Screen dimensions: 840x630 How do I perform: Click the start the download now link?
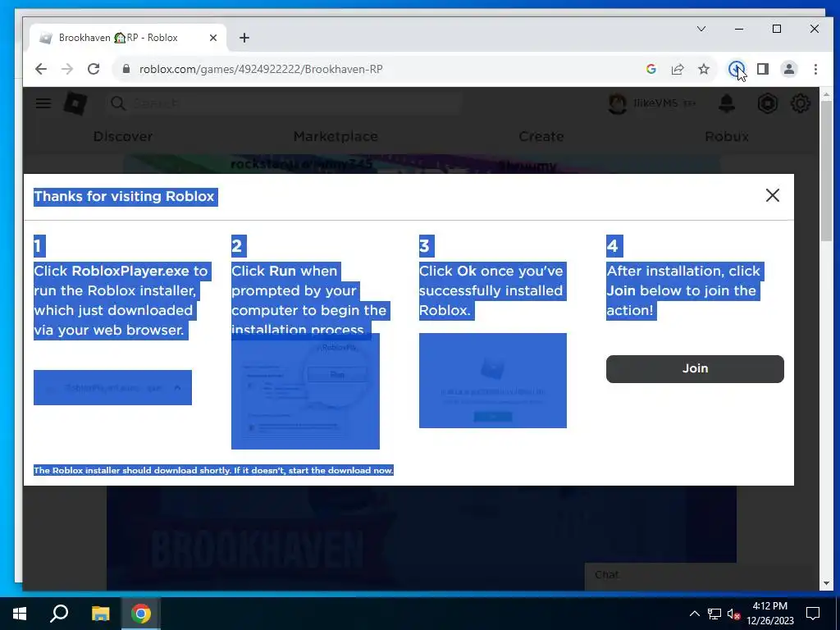(x=337, y=470)
